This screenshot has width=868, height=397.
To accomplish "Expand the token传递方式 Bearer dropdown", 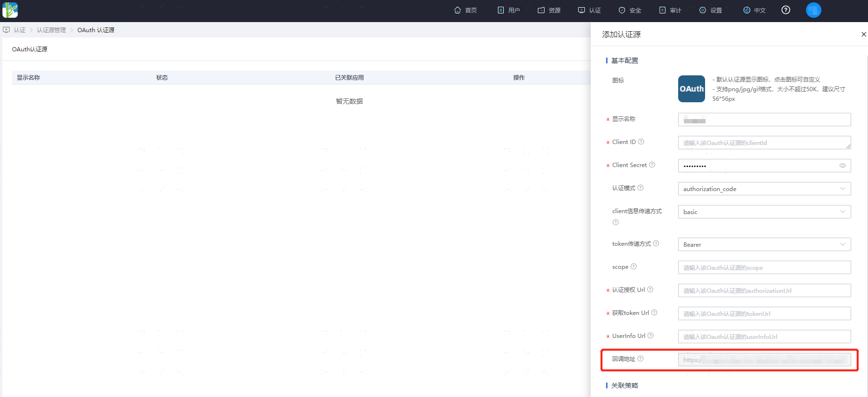I will point(764,244).
